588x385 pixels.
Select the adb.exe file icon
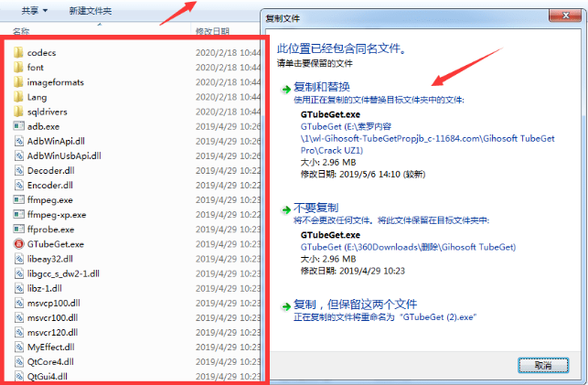click(19, 126)
